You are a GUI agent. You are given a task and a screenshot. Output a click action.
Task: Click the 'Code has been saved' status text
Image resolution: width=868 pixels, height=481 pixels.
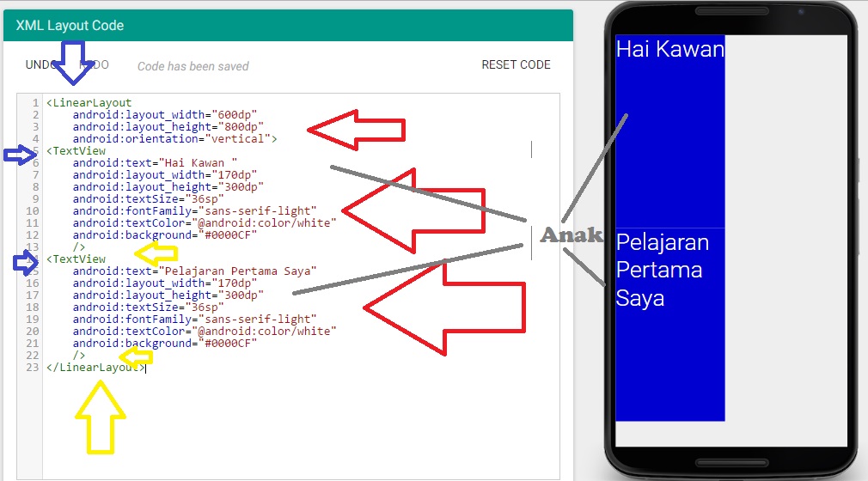(193, 66)
